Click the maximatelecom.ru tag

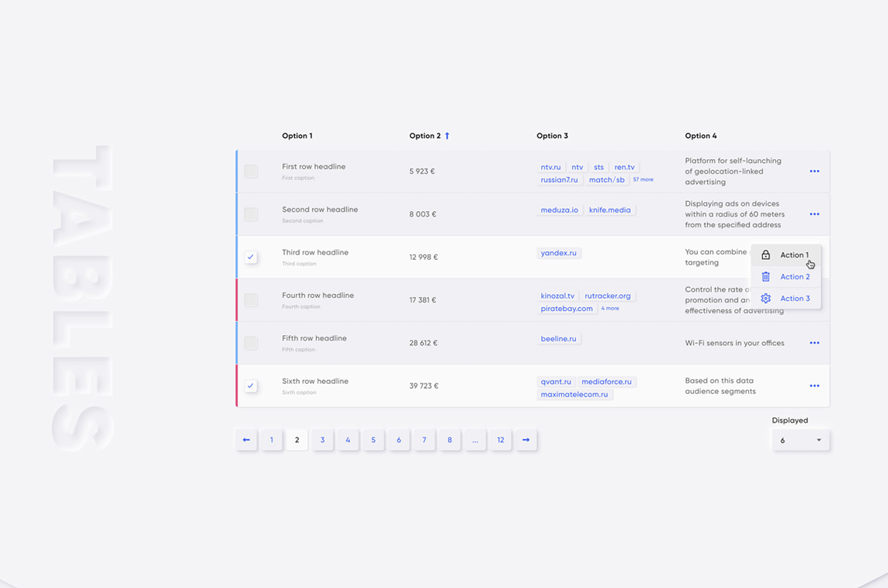(x=574, y=394)
